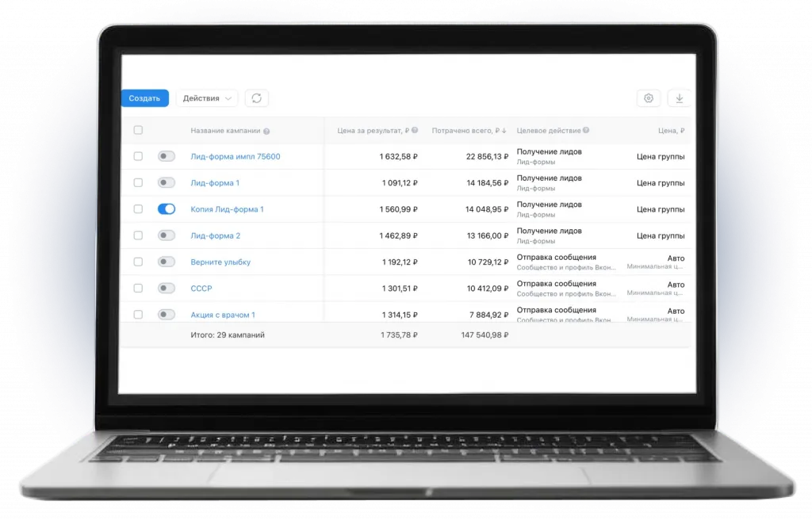Open the СССР campaign link

click(201, 289)
